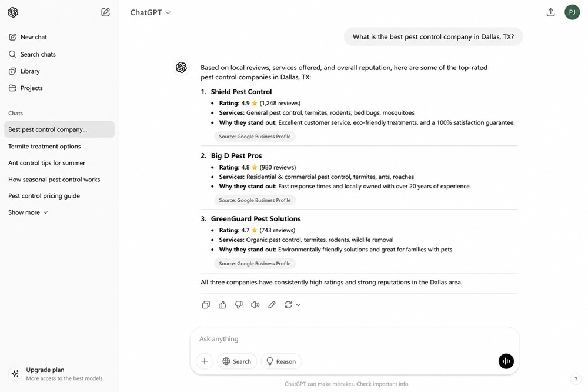Expand Show more in chats list
Screen dimensions: 588x392
coord(28,212)
